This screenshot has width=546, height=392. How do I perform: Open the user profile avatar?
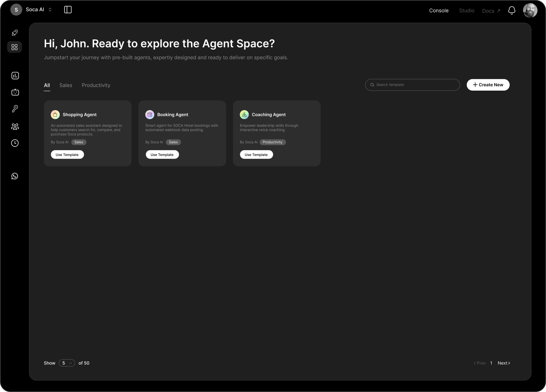(x=530, y=11)
